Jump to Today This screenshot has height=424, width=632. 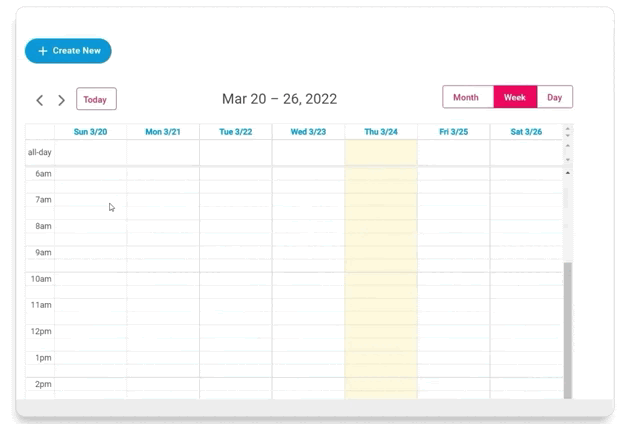(x=96, y=99)
